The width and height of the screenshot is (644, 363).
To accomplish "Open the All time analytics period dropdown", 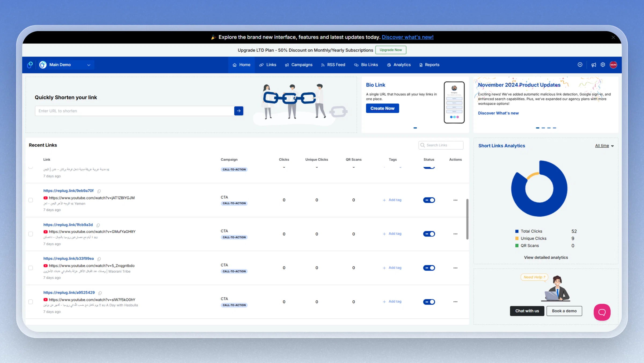I will [604, 146].
